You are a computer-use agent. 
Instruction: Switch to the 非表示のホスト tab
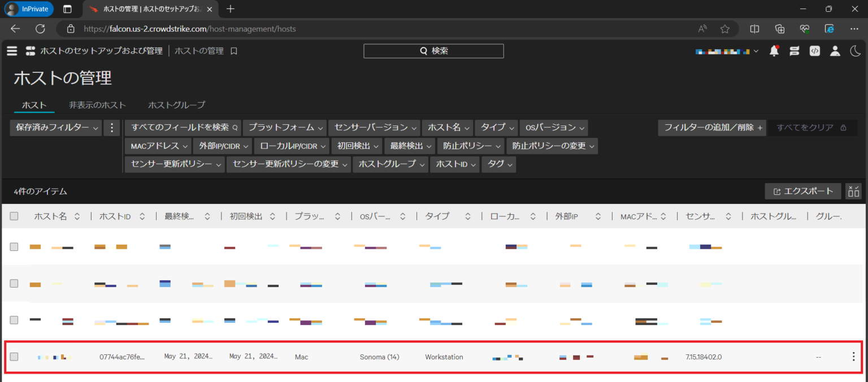[x=97, y=105]
